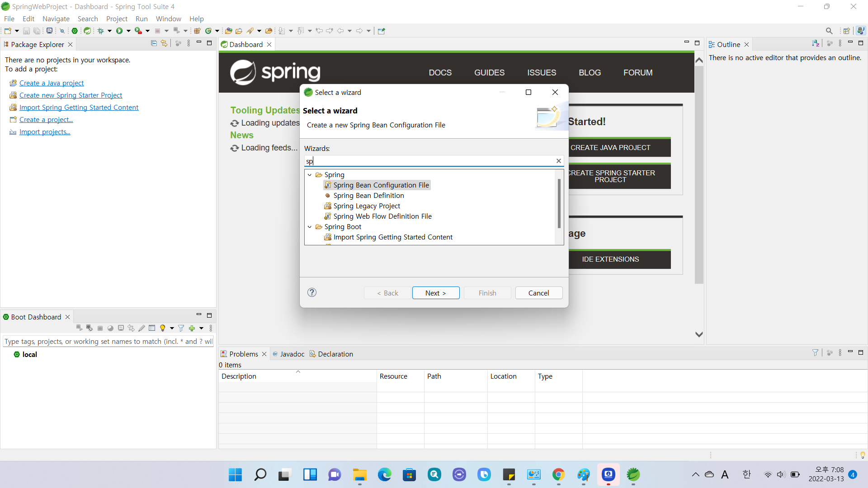Screen dimensions: 868x488
Task: Open the Run button dropdown arrow
Action: 128,31
